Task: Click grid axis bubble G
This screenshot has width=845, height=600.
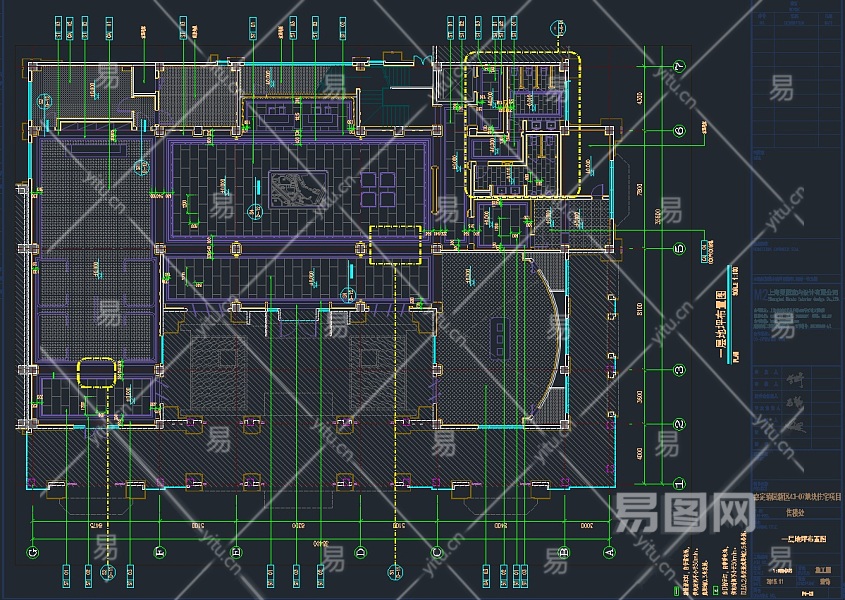Action: pos(32,553)
